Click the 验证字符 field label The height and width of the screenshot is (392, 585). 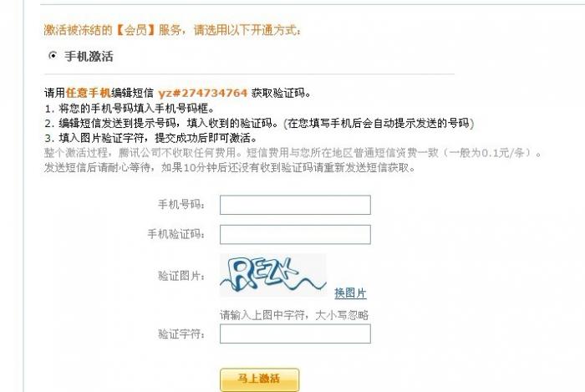(181, 333)
